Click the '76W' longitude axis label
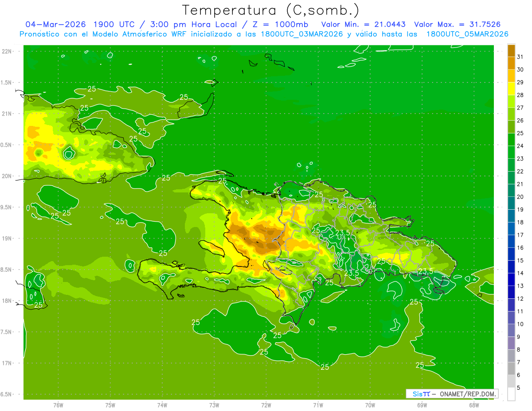The width and height of the screenshot is (532, 411). [x=58, y=405]
